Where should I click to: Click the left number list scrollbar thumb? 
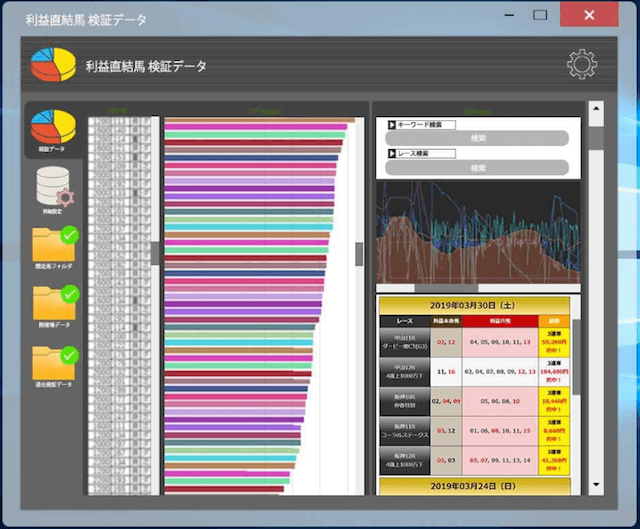pos(155,253)
